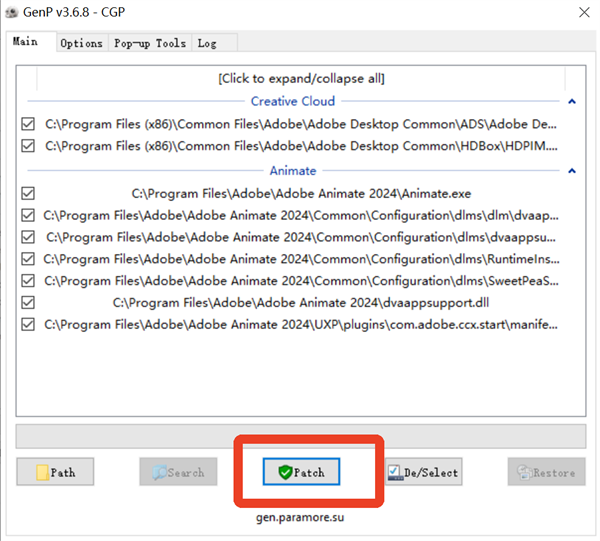This screenshot has width=600, height=541.
Task: Open the Options tab
Action: (x=82, y=43)
